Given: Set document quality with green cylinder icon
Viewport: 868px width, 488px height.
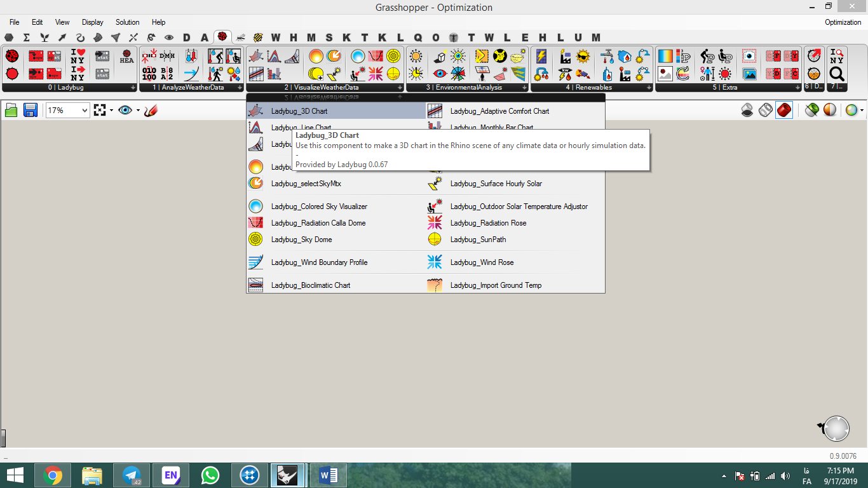Looking at the screenshot, I should pos(811,110).
